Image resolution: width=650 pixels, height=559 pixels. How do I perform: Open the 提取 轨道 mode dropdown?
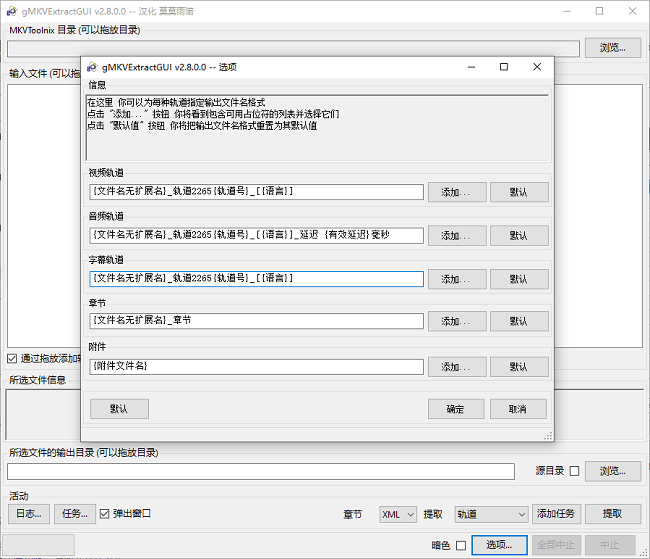pyautogui.click(x=491, y=515)
